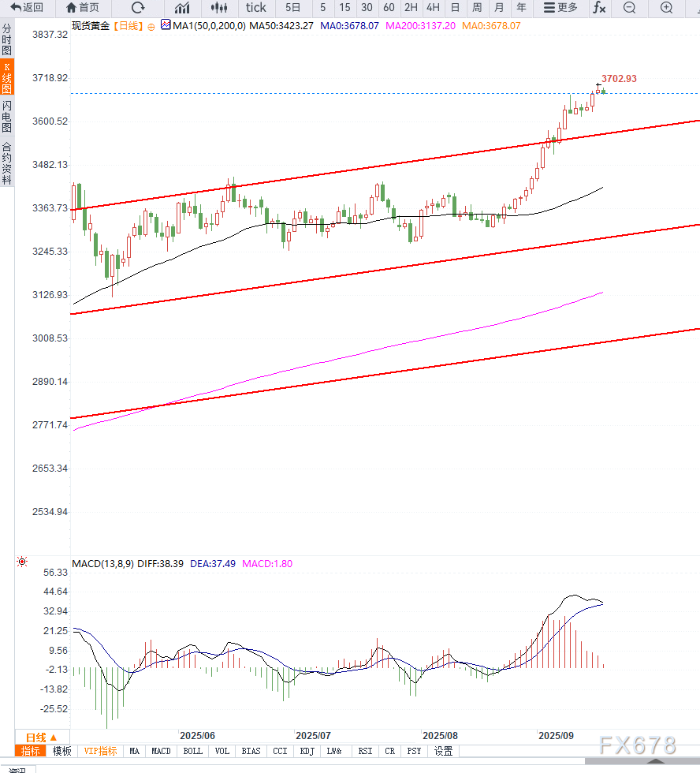Go to 首页 home page
The height and width of the screenshot is (773, 700).
83,8
